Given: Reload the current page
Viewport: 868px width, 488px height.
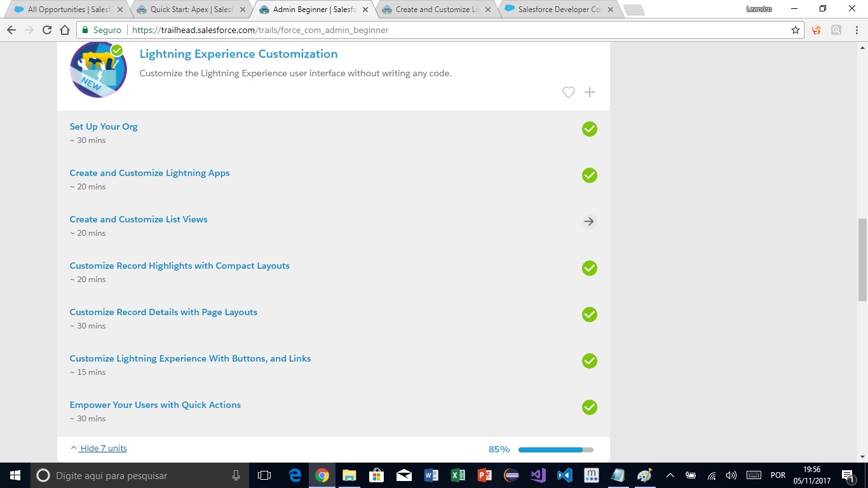Looking at the screenshot, I should tap(47, 30).
